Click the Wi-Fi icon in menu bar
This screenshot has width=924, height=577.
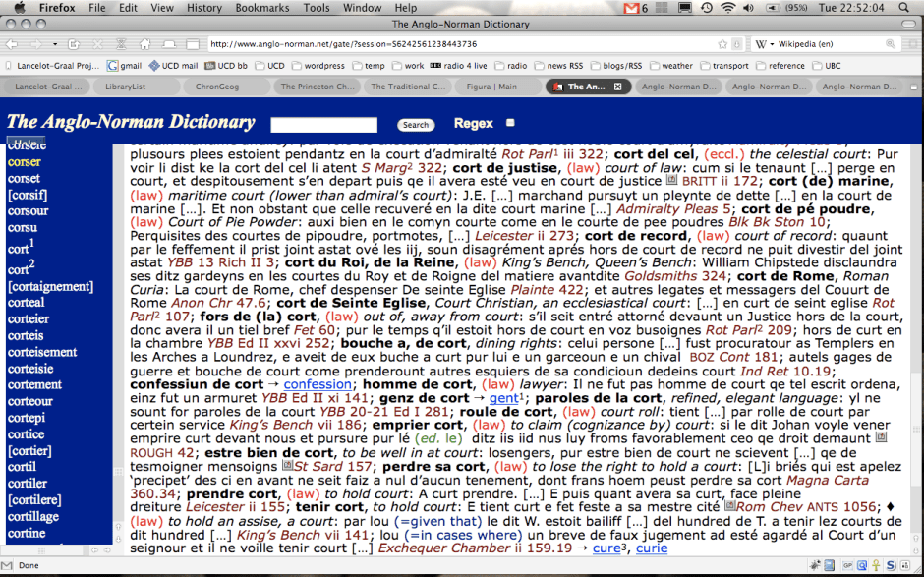(x=727, y=8)
